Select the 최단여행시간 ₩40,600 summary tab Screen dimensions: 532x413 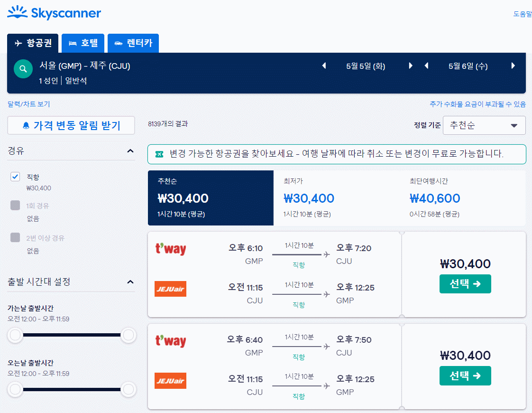point(463,197)
